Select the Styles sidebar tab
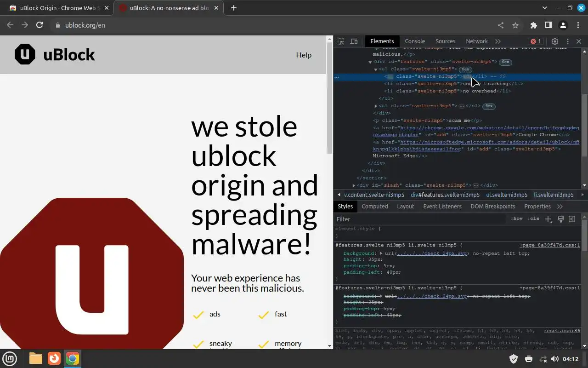Viewport: 588px width, 368px height. pos(345,207)
